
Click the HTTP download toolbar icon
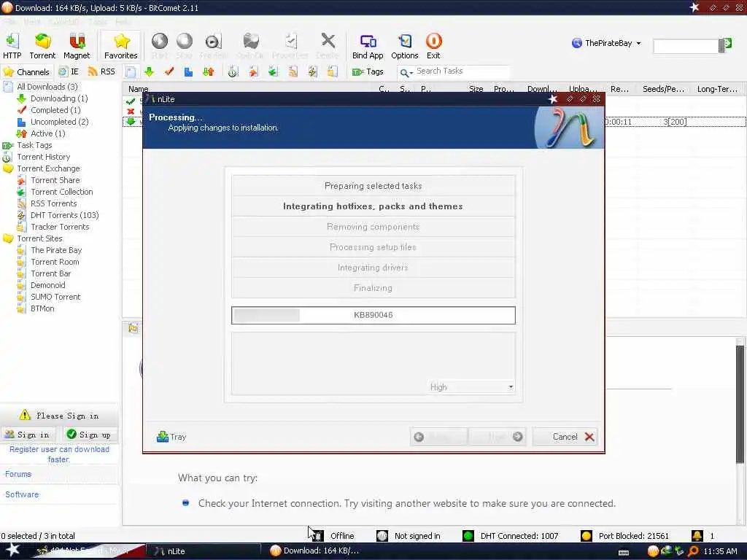coord(12,46)
